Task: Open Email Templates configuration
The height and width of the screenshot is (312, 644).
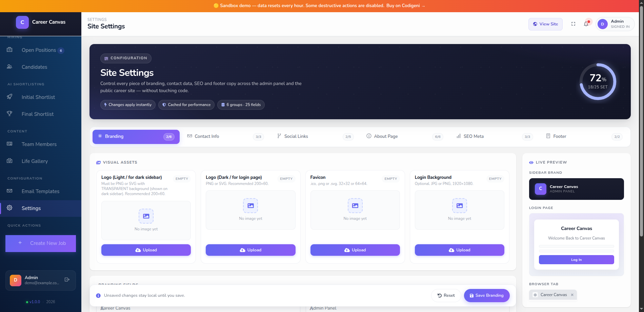Action: pos(41,191)
